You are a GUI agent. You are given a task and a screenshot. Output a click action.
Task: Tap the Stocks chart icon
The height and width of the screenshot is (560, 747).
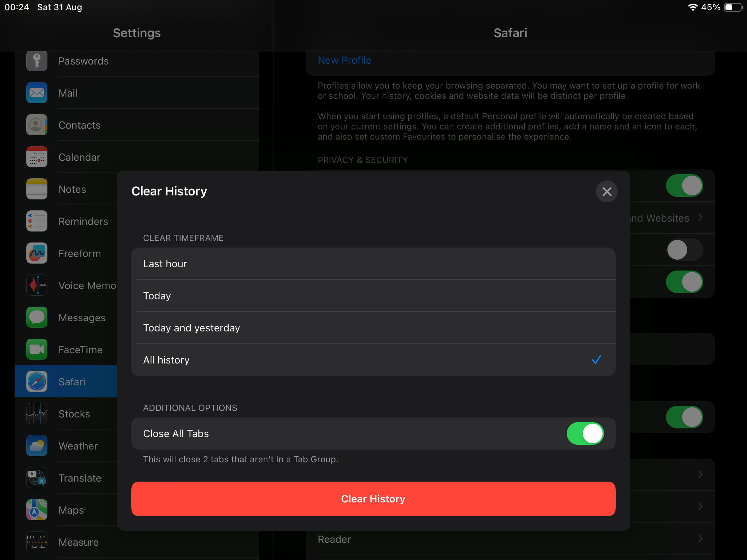pyautogui.click(x=37, y=413)
